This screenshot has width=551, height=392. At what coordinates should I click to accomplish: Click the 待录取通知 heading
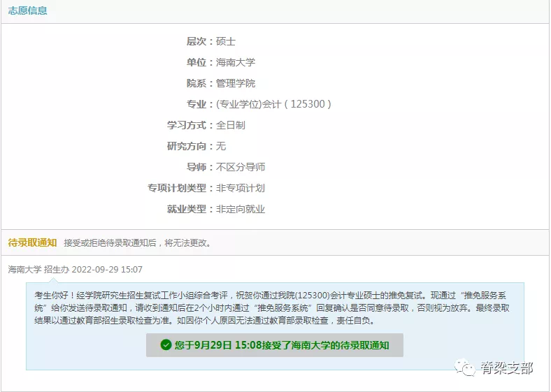[32, 242]
